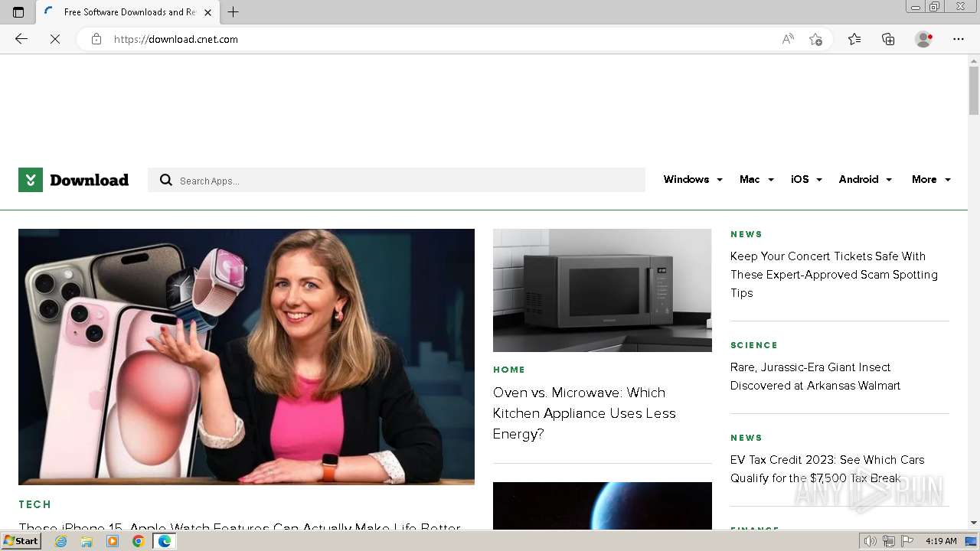Stop loading the current page

coord(55,39)
